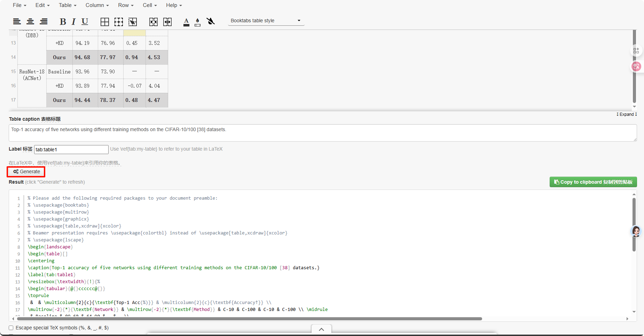Select cell with value 94.19

point(85,43)
